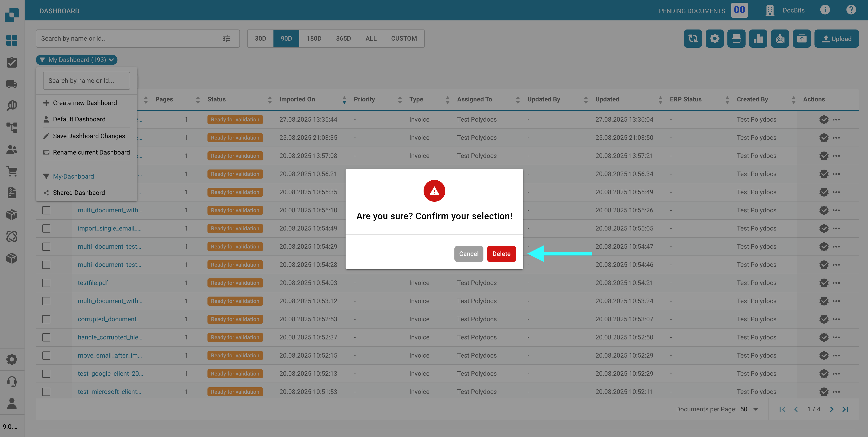
Task: Click the email import inbox icon
Action: coord(780,39)
